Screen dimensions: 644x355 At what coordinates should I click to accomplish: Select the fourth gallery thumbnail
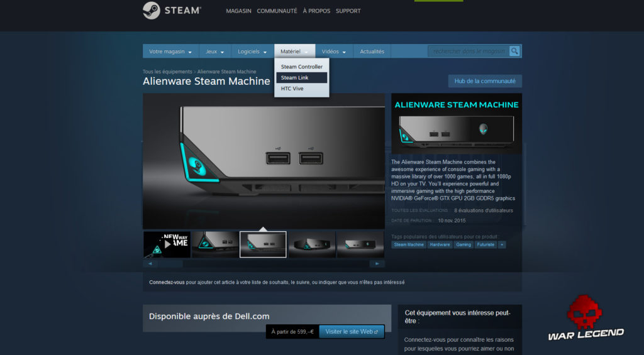[312, 244]
